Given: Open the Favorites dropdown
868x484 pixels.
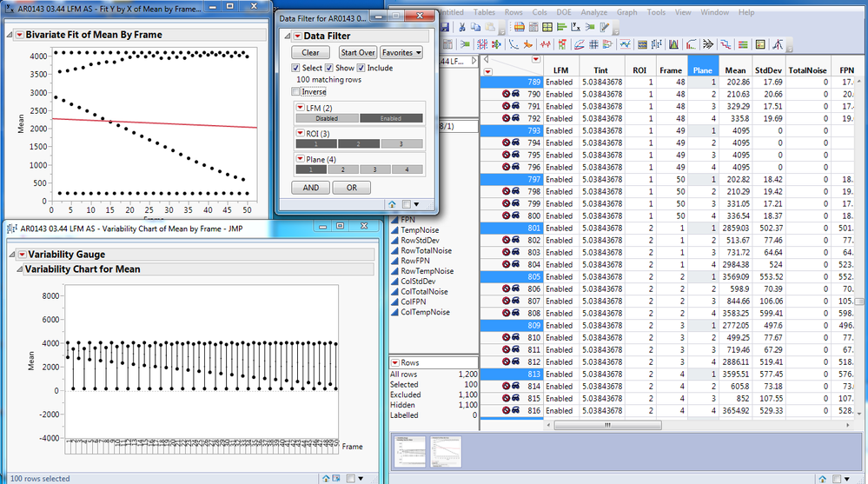Looking at the screenshot, I should [401, 53].
